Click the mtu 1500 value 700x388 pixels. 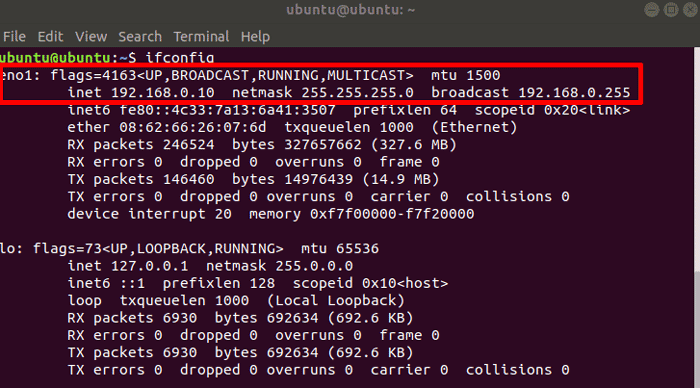[466, 75]
